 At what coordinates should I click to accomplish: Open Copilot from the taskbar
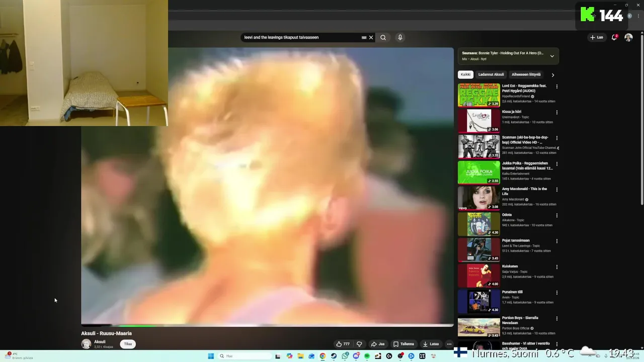(x=289, y=356)
